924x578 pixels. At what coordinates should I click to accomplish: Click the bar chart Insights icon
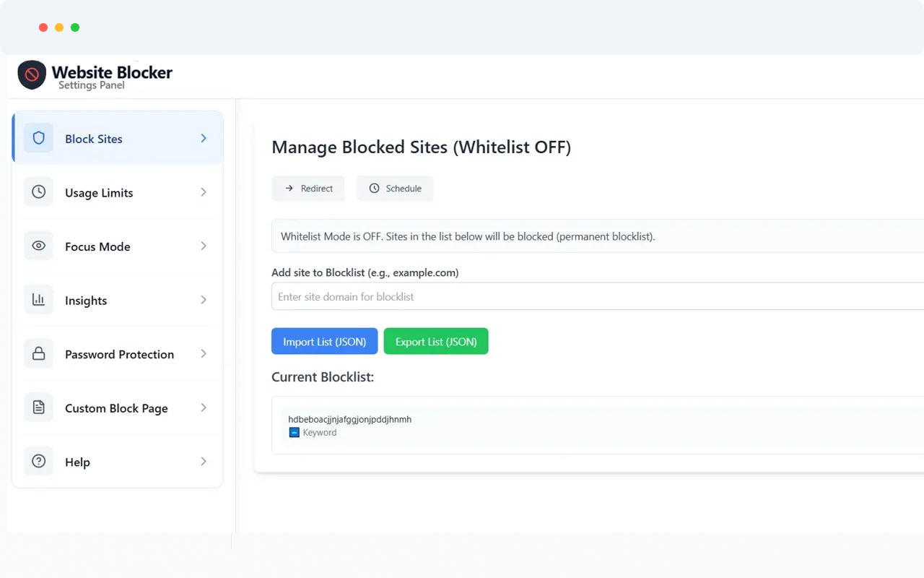pos(39,300)
